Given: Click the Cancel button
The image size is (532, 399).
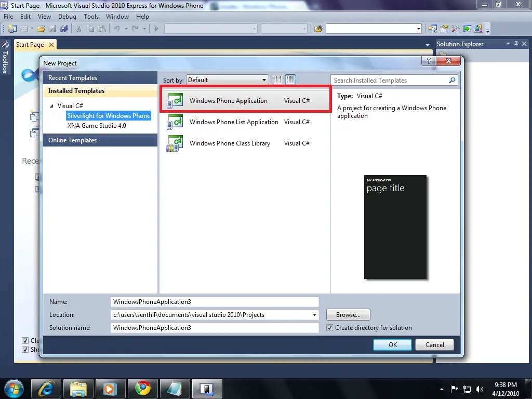Looking at the screenshot, I should (x=435, y=345).
